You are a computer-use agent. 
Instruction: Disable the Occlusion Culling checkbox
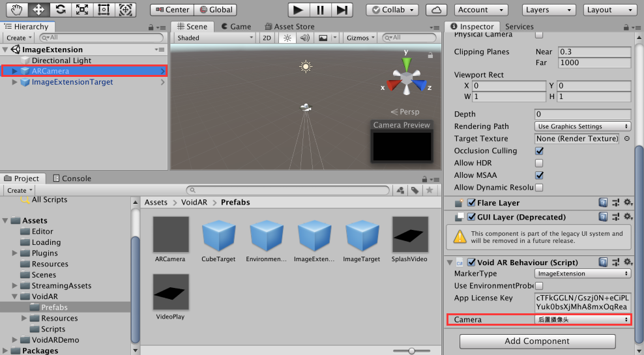[539, 151]
